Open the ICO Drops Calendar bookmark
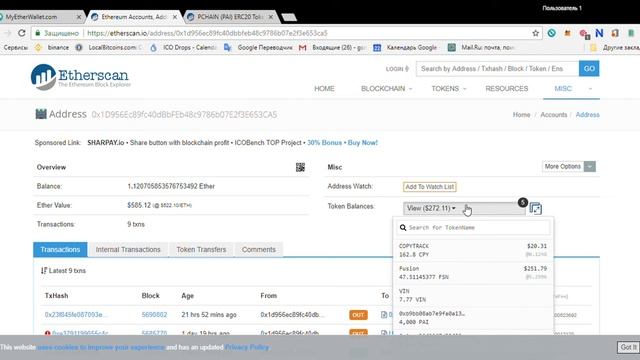Image resolution: width=640 pixels, height=360 pixels. pyautogui.click(x=183, y=47)
